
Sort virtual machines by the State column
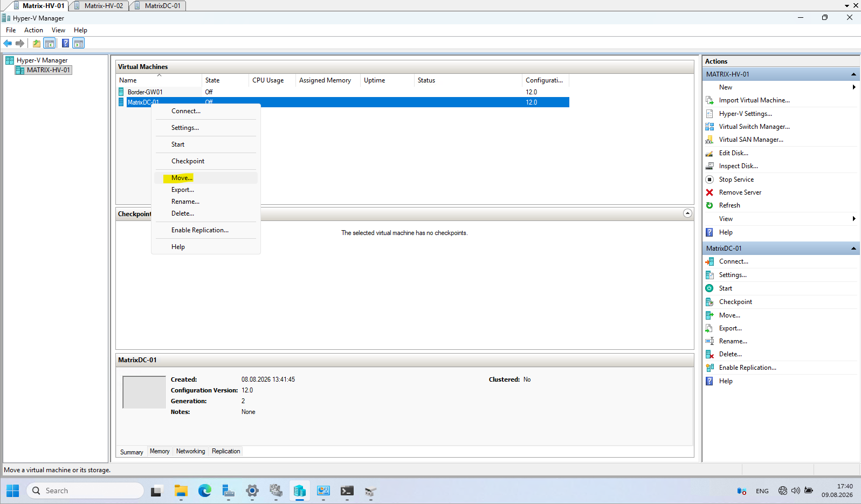(x=225, y=80)
